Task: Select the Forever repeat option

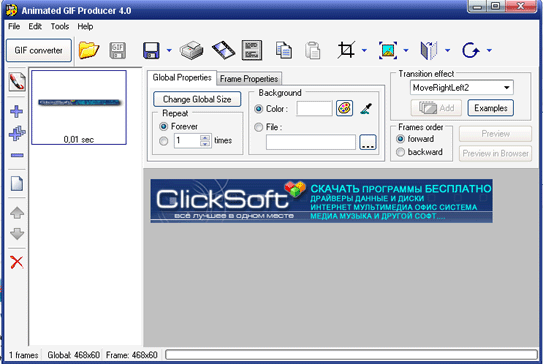Action: pos(163,126)
